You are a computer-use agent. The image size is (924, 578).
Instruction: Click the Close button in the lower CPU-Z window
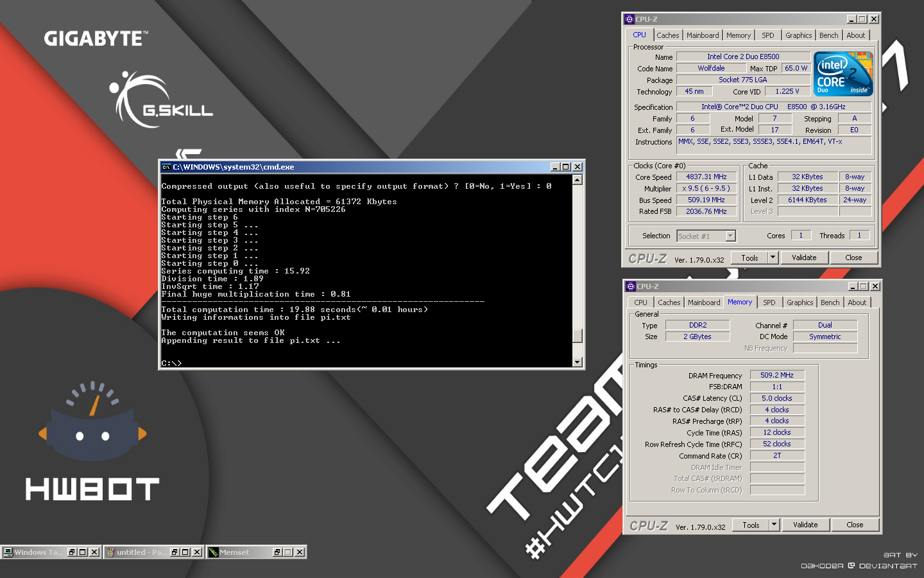point(855,525)
